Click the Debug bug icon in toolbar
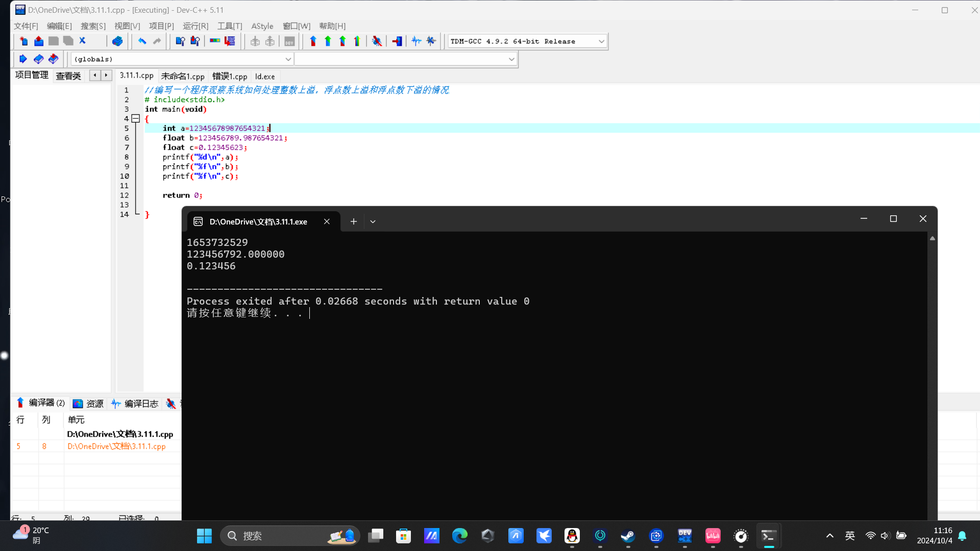Viewport: 980px width, 551px height. (x=377, y=41)
